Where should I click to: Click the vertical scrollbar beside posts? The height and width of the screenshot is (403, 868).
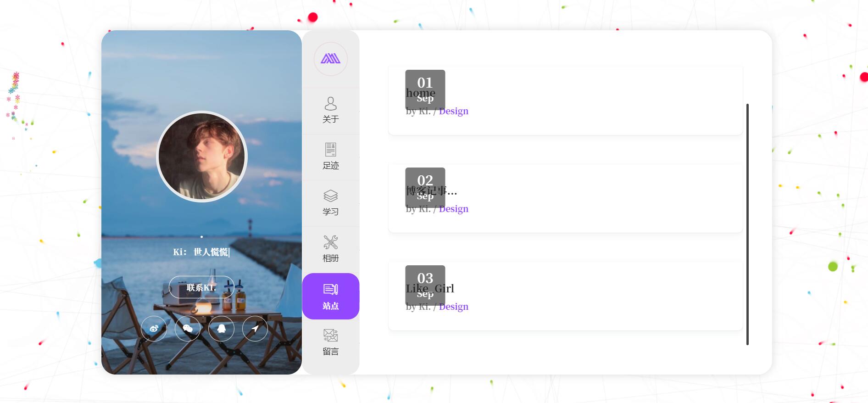tap(747, 224)
